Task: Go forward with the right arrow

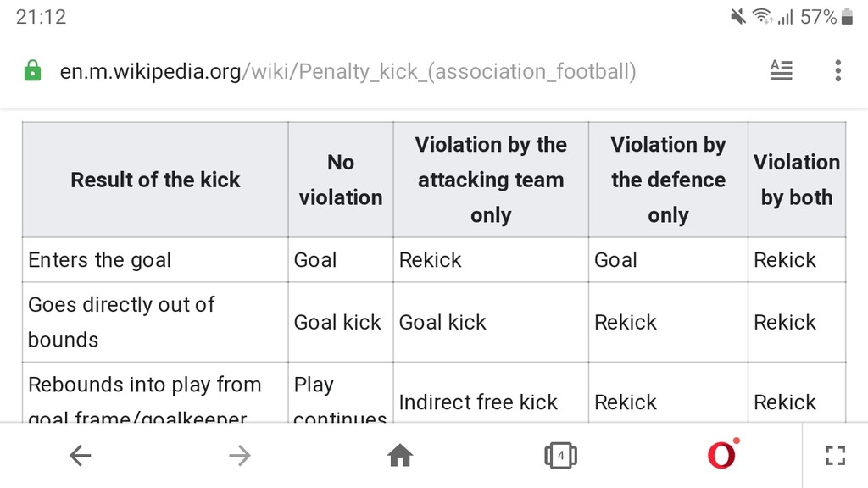Action: [x=240, y=456]
